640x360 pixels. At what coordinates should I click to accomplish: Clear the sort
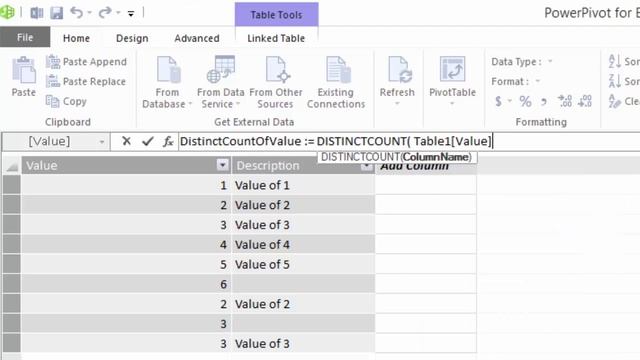pyautogui.click(x=624, y=101)
